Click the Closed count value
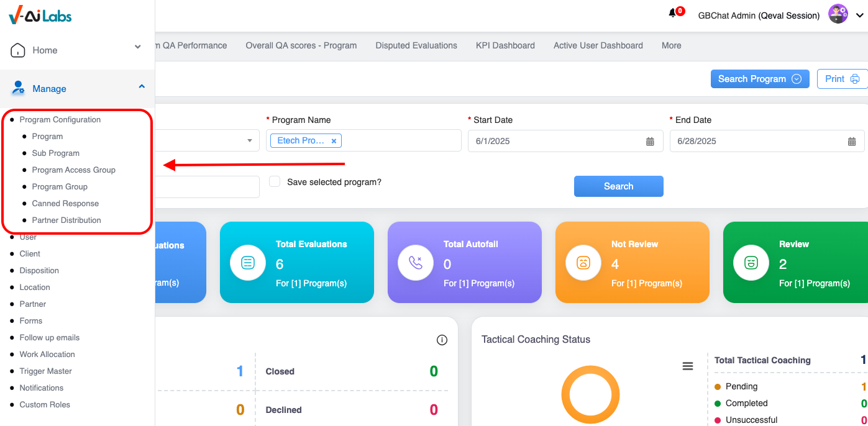This screenshot has height=426, width=868. coord(434,371)
